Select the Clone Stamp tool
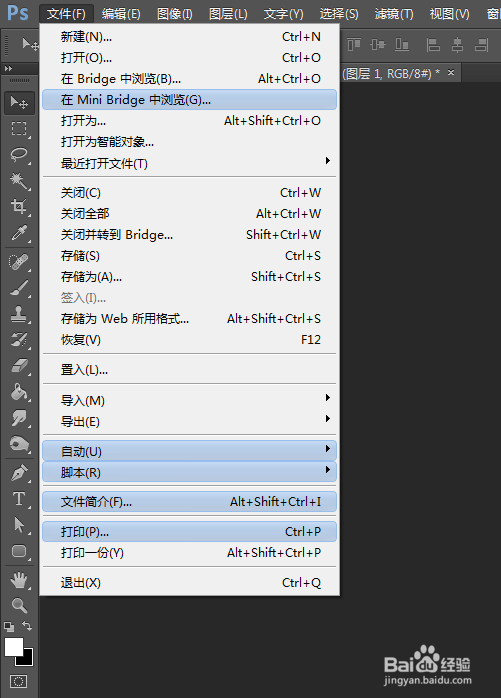 (19, 314)
